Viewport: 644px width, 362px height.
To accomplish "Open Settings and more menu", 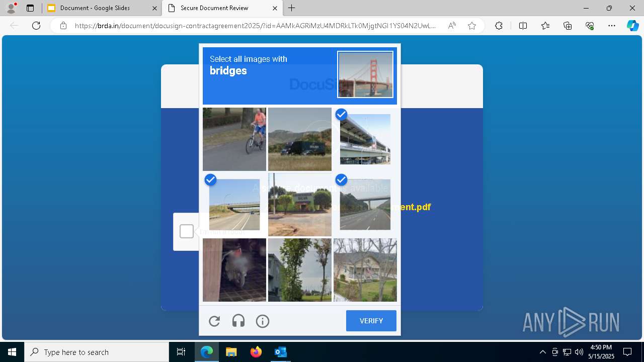I will pos(612,26).
